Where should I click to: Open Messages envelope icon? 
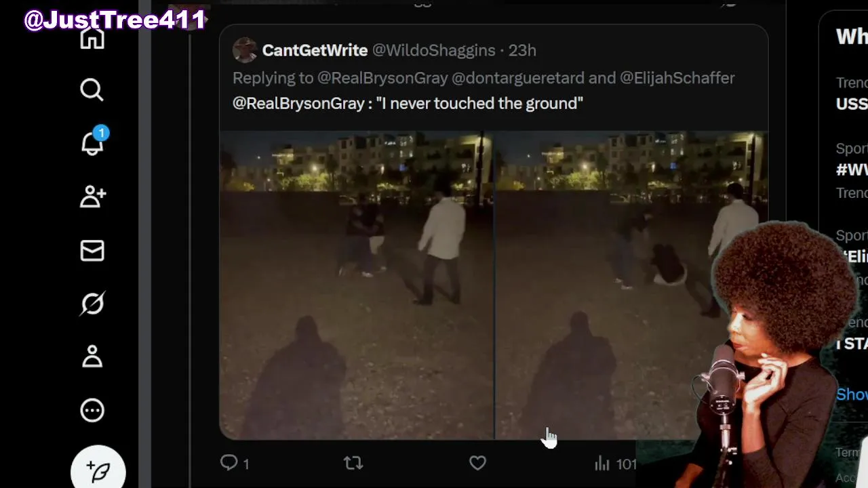(x=92, y=251)
